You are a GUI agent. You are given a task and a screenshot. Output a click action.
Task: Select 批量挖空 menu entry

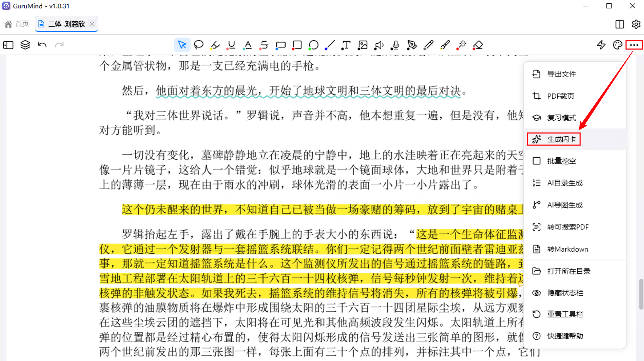pyautogui.click(x=575, y=161)
